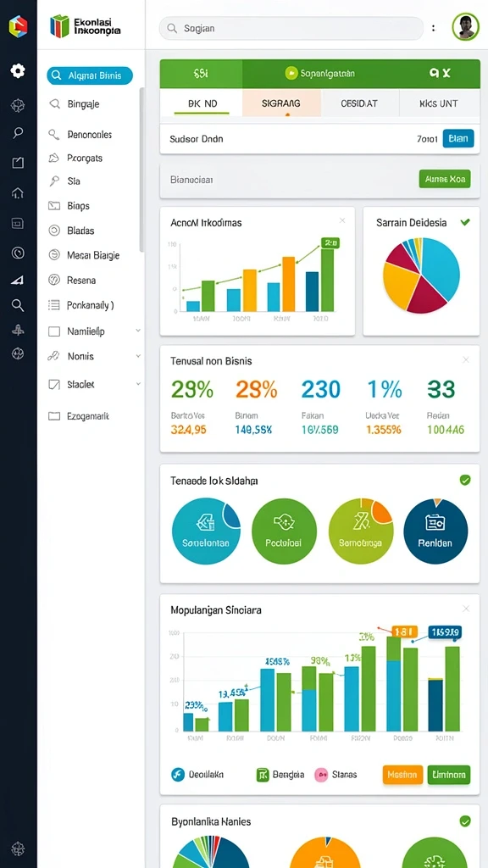Select the Pectuloai green circle

(x=284, y=531)
